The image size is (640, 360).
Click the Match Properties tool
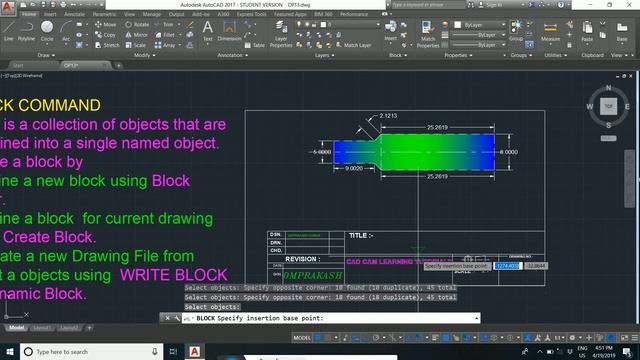pos(428,34)
